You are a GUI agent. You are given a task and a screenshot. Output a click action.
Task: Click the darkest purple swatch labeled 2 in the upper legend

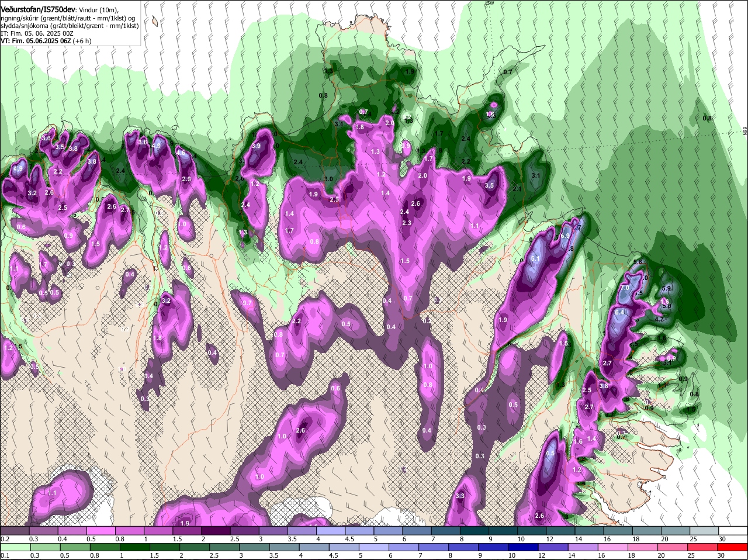click(216, 531)
